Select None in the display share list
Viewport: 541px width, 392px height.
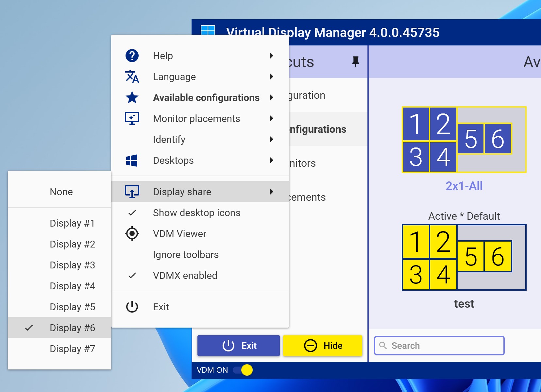(59, 192)
